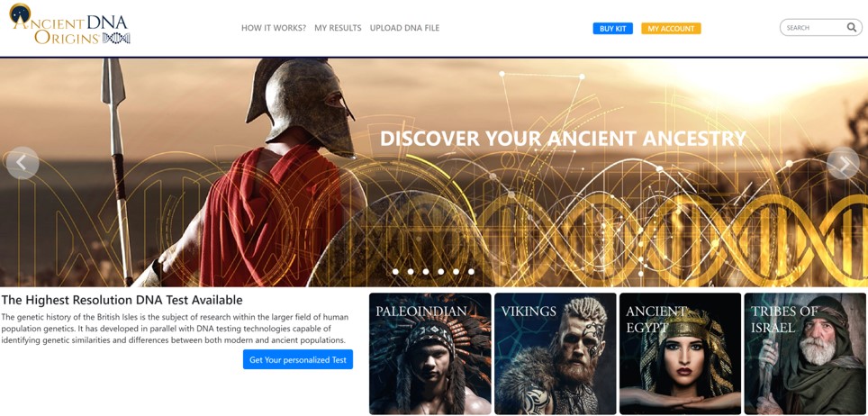Advance carousel with right arrow
Image resolution: width=868 pixels, height=416 pixels.
(x=843, y=163)
